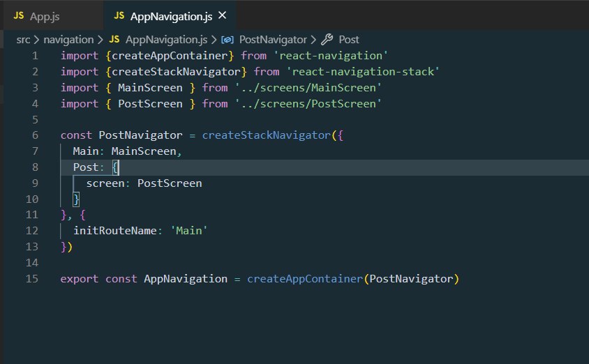This screenshot has height=364, width=589.
Task: Click line number 8 in gutter
Action: 35,167
